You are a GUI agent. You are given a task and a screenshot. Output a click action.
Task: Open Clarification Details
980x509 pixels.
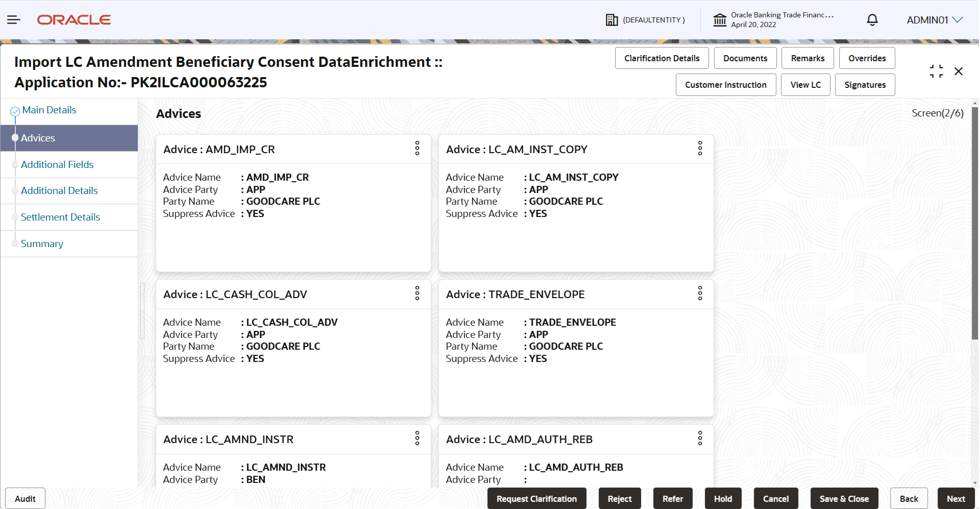(661, 58)
